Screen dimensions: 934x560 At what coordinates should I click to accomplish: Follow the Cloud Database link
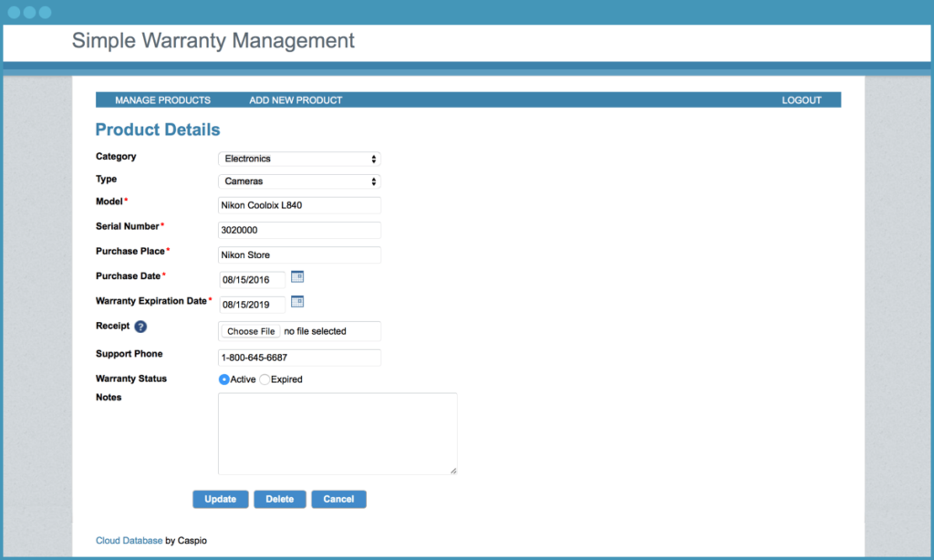[x=129, y=541]
